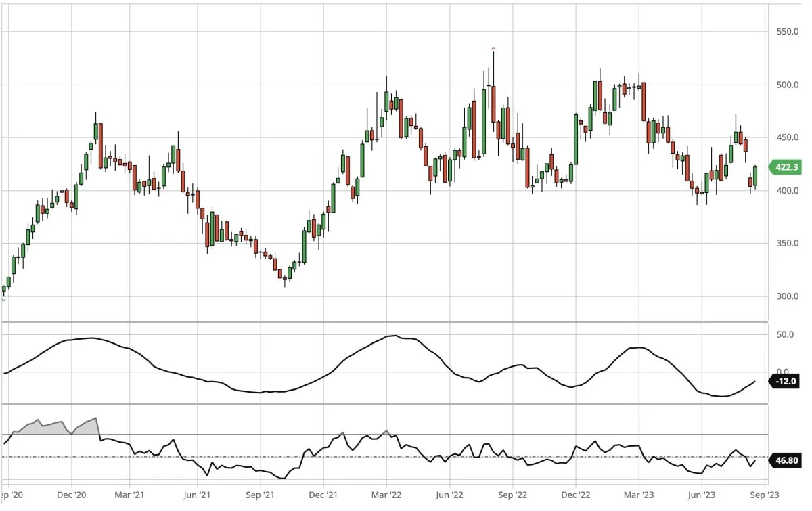Click the high marker above the tallest wick

click(493, 49)
